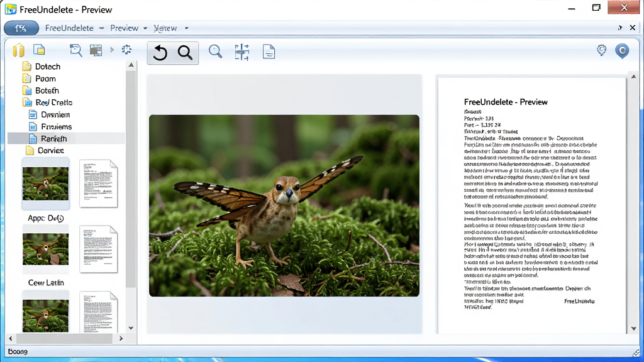Click the document page toolbar icon
Viewport: 644px width, 362px height.
coord(269,52)
